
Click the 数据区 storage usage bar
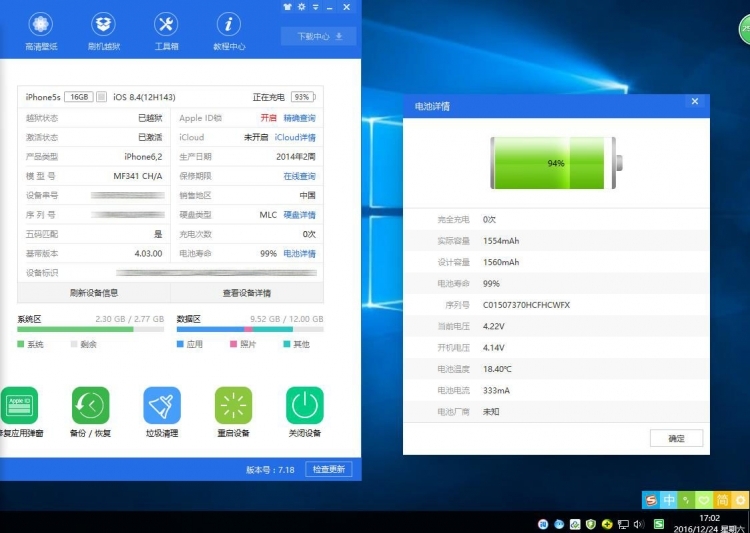pos(250,329)
